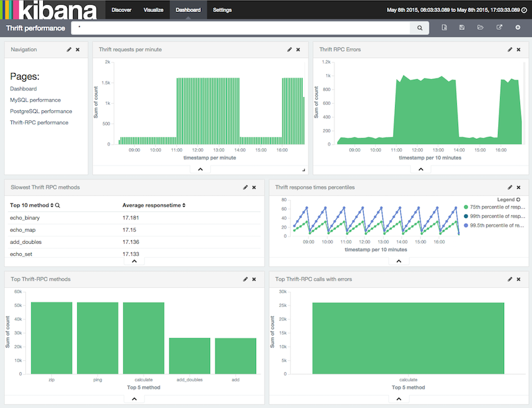Select the 75th percentile green color swatch
Viewport: 532px width, 408px height.
pyautogui.click(x=466, y=207)
